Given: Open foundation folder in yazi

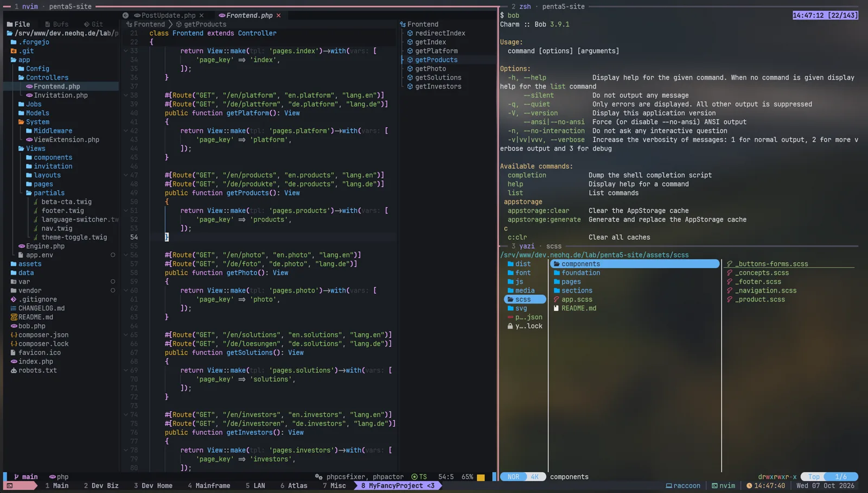Looking at the screenshot, I should [580, 273].
